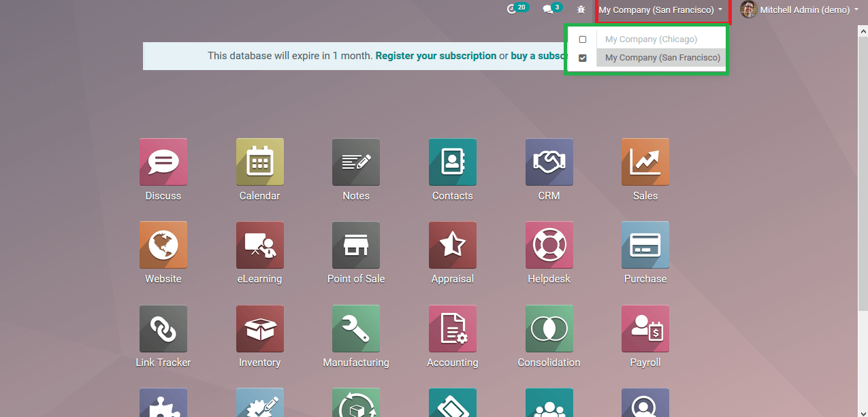This screenshot has width=868, height=417.
Task: Open the Contacts app
Action: click(453, 162)
